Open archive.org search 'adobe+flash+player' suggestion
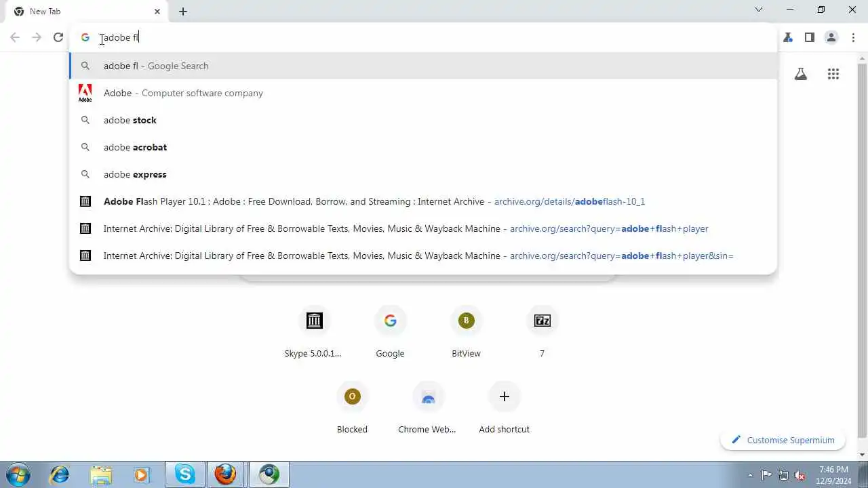The image size is (868, 488). [423, 228]
